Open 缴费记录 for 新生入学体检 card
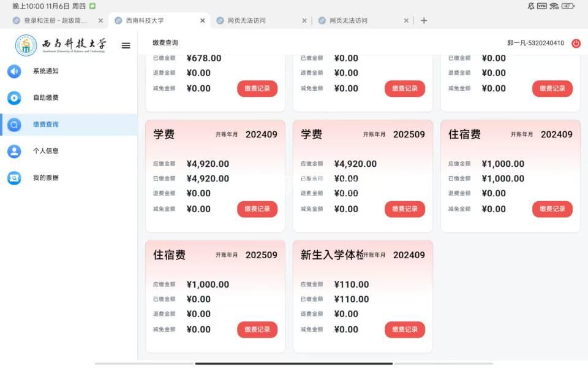The height and width of the screenshot is (368, 588). pyautogui.click(x=405, y=329)
